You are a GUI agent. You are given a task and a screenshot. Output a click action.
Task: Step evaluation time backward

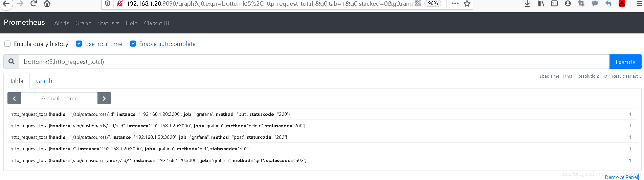click(x=14, y=98)
